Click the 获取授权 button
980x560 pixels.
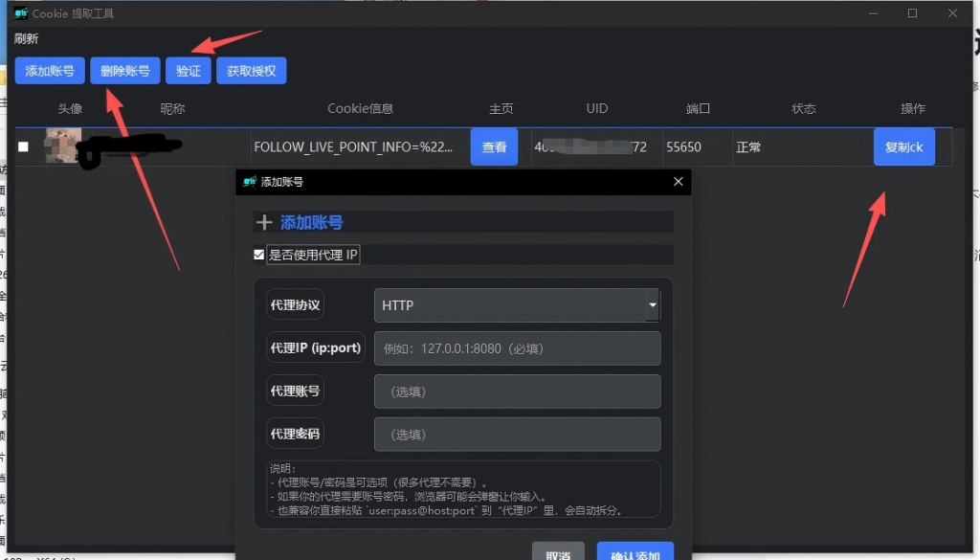coord(251,70)
